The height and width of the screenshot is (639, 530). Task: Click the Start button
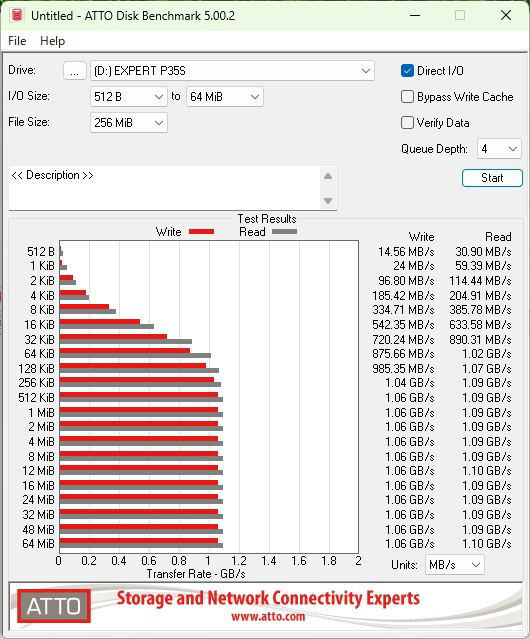pyautogui.click(x=492, y=178)
